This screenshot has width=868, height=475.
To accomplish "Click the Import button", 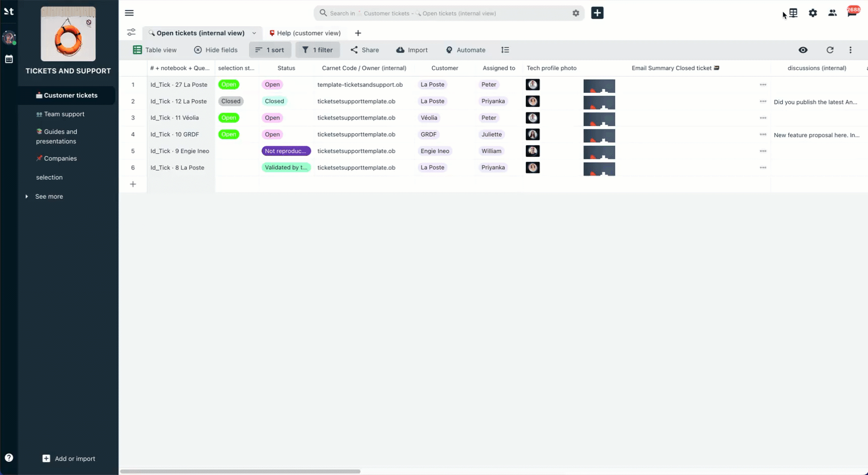I will coord(412,50).
